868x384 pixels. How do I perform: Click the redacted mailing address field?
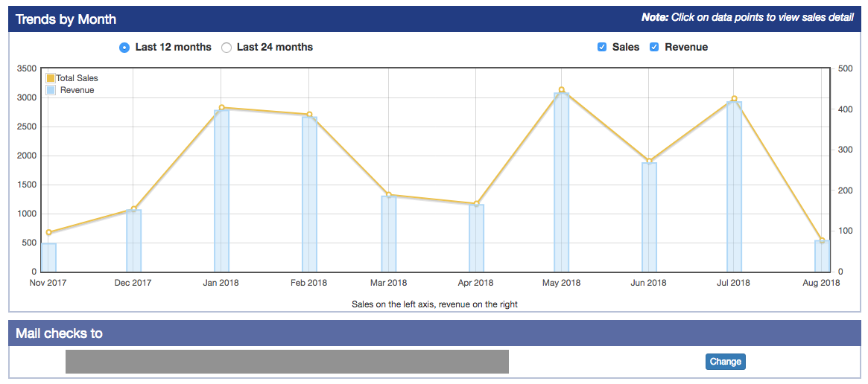click(x=287, y=362)
